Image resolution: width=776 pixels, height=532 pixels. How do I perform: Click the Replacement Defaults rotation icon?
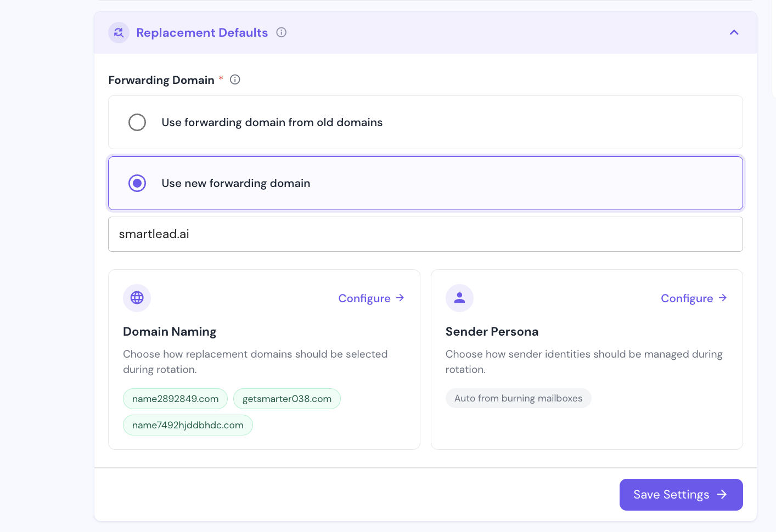point(119,33)
